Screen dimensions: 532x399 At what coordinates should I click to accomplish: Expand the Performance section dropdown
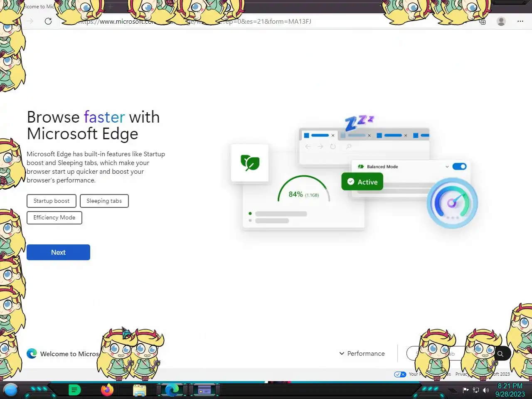362,353
